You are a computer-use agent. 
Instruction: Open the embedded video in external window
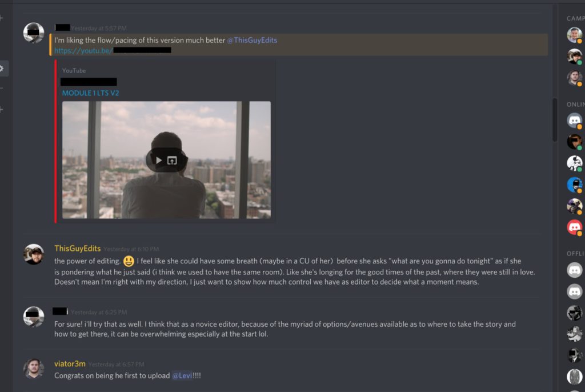pos(172,160)
